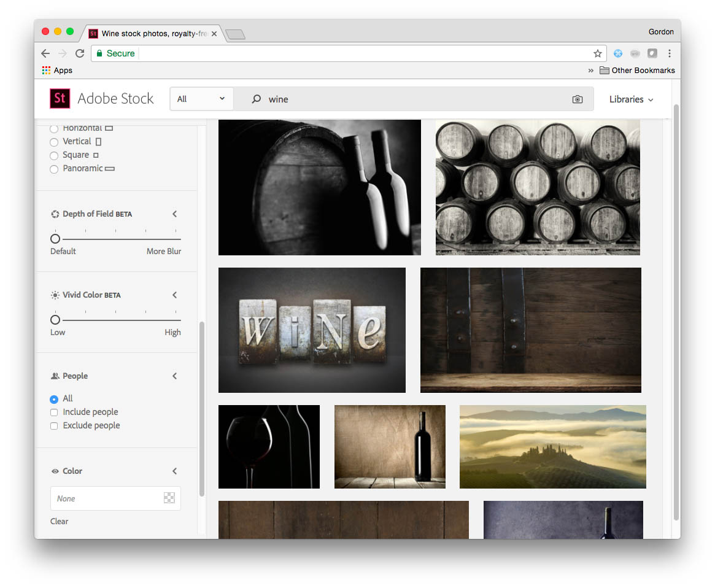715x588 pixels.
Task: Click the browser back arrow
Action: [45, 53]
